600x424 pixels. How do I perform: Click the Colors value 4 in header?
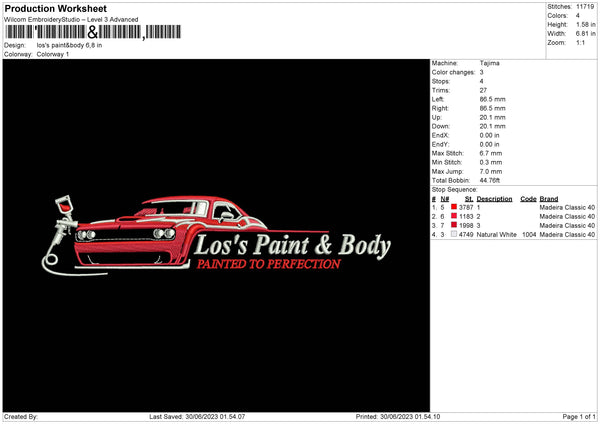[x=577, y=16]
